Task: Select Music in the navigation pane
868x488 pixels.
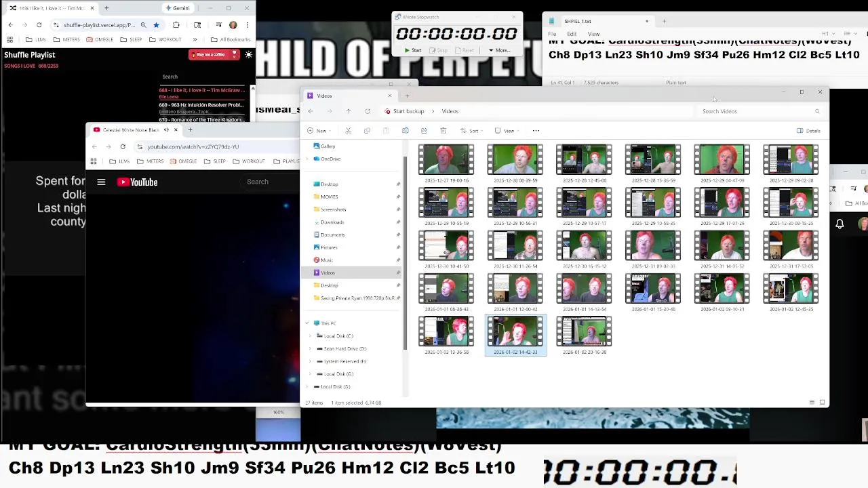Action: pos(327,260)
